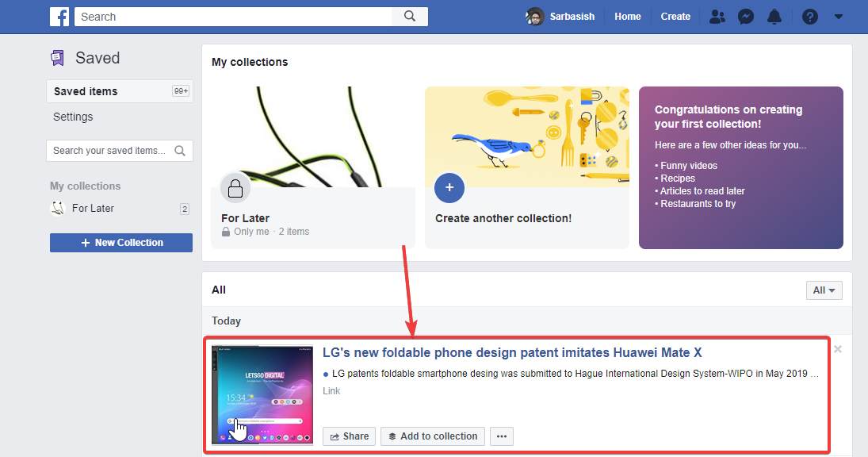Open LG's new foldable phone article title
This screenshot has width=868, height=457.
(512, 353)
